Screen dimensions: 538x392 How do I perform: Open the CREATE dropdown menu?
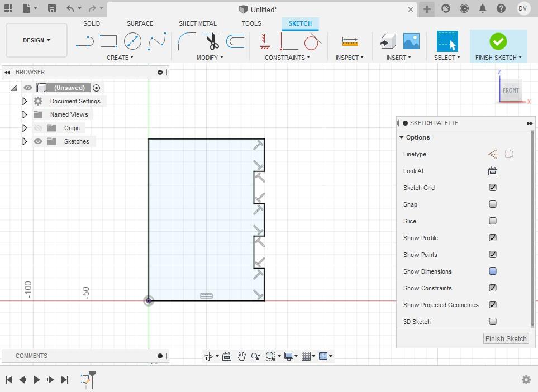pyautogui.click(x=120, y=58)
